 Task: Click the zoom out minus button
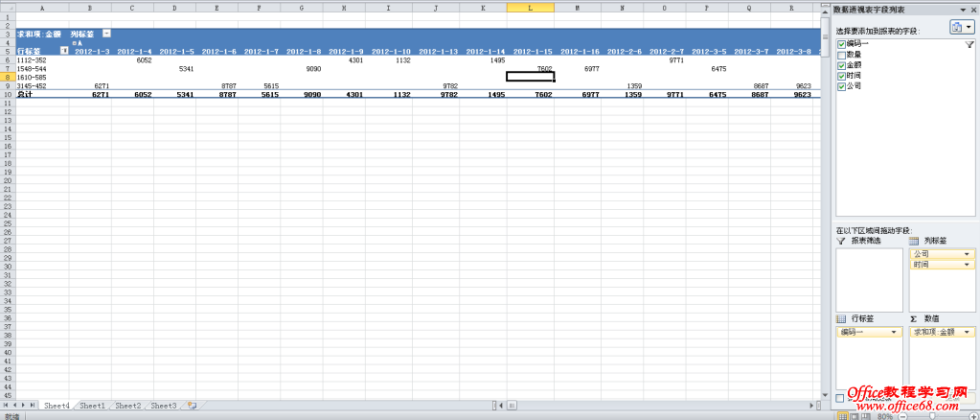pos(901,415)
